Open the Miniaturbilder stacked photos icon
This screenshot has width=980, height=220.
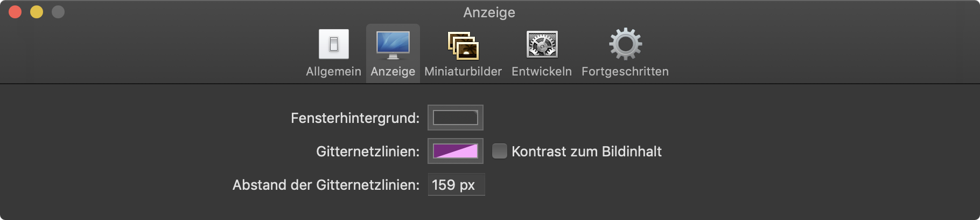(x=463, y=44)
